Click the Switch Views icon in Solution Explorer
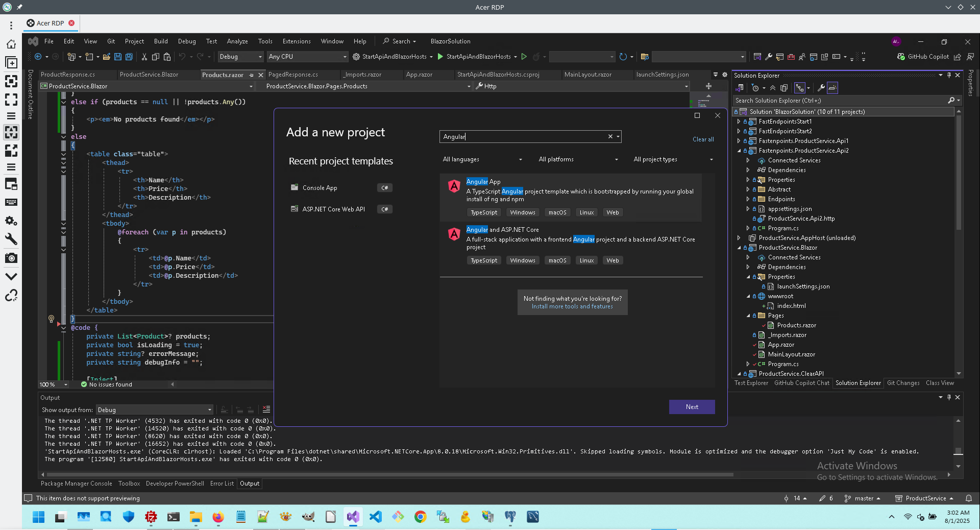The image size is (980, 530). 740,88
